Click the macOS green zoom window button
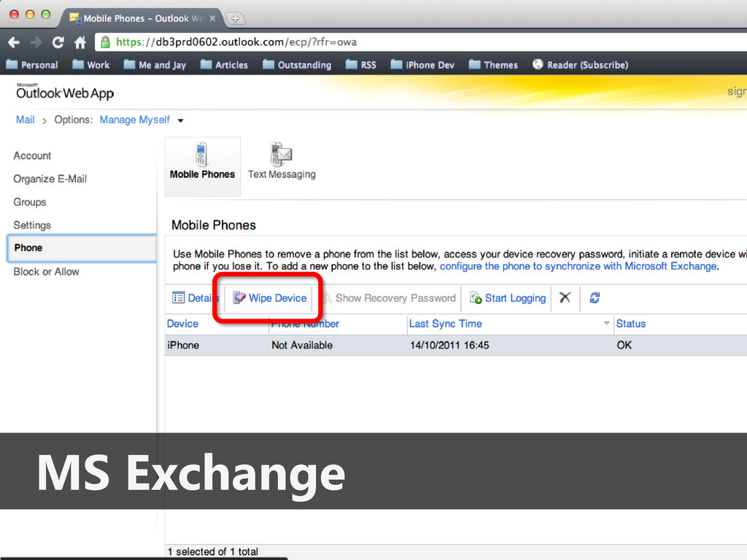Image resolution: width=747 pixels, height=560 pixels. (46, 15)
